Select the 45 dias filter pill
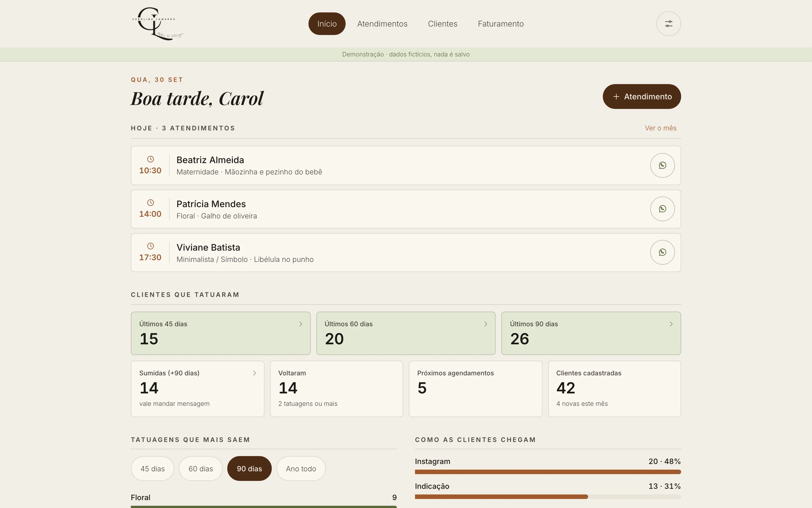 tap(152, 469)
